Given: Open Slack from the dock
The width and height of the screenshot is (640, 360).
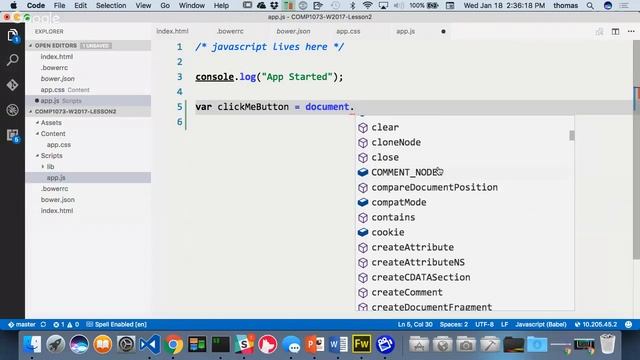Looking at the screenshot, I should [244, 344].
